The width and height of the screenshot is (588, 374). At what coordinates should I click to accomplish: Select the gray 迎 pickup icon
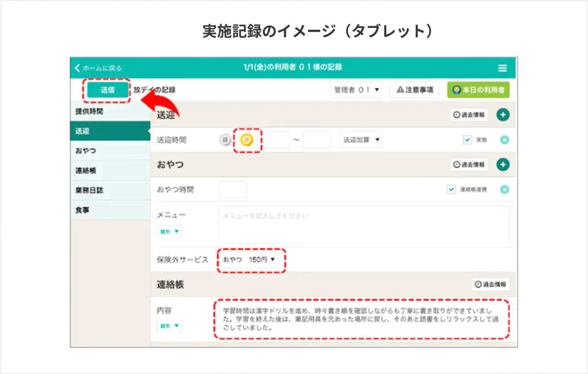click(225, 140)
